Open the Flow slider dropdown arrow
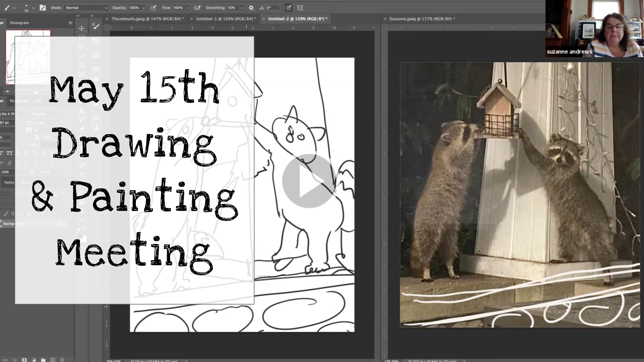 [187, 8]
